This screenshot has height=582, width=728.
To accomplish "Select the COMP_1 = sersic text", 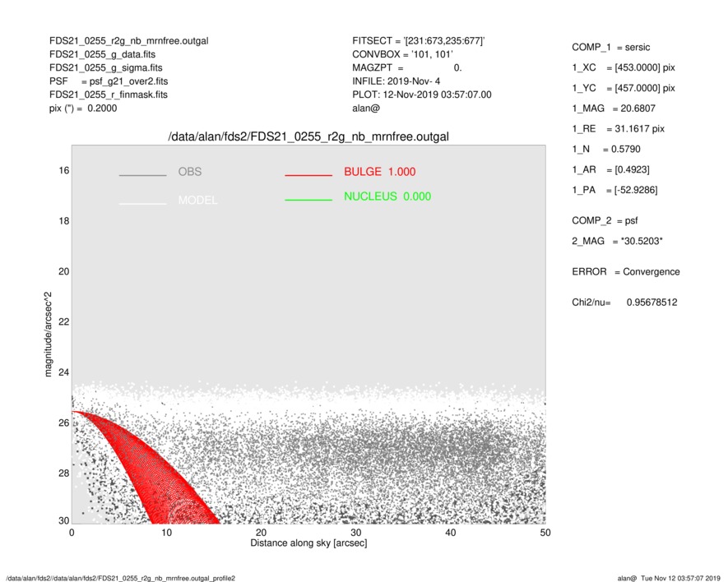I will pos(613,47).
